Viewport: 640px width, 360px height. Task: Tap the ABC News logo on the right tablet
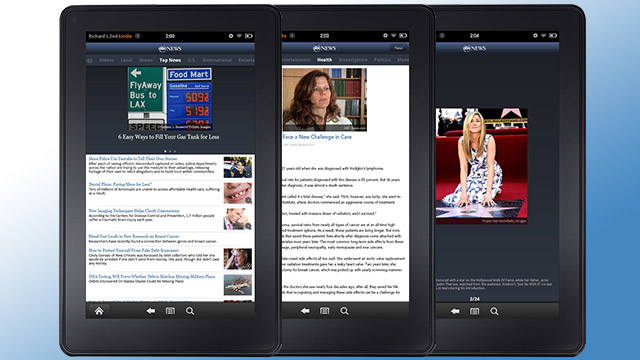[x=474, y=49]
